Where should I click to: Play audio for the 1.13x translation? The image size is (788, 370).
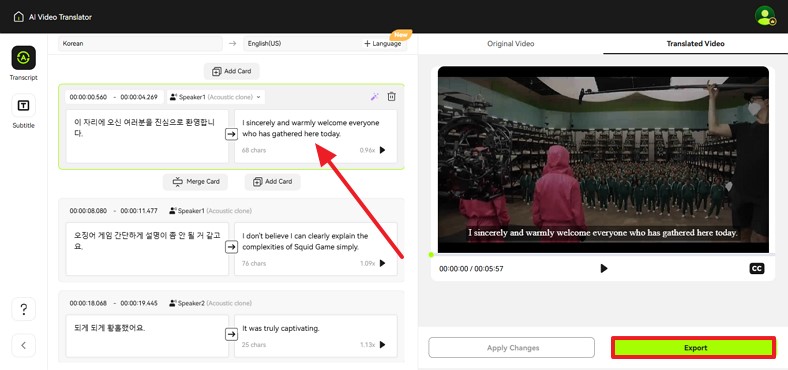coord(382,345)
